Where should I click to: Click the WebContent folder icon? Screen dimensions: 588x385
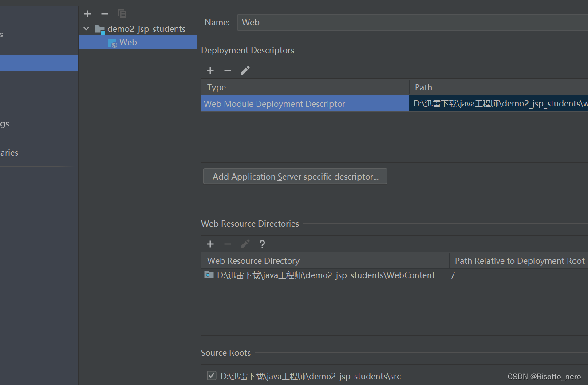point(209,275)
